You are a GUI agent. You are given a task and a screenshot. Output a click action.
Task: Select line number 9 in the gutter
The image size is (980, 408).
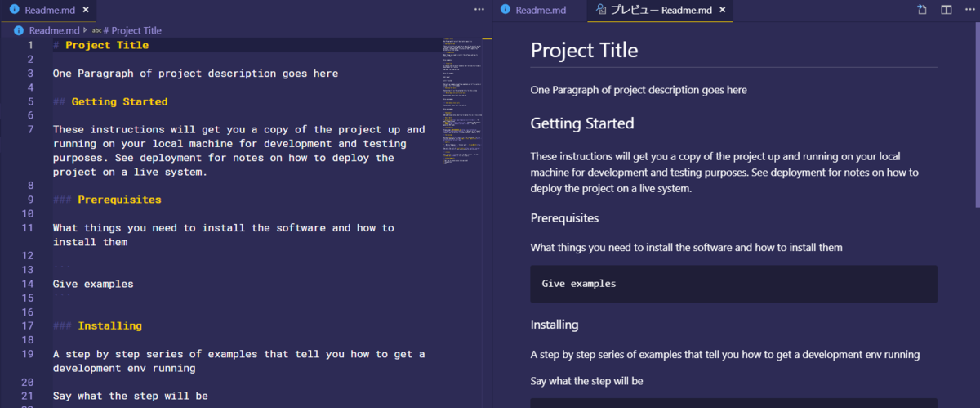click(x=30, y=200)
